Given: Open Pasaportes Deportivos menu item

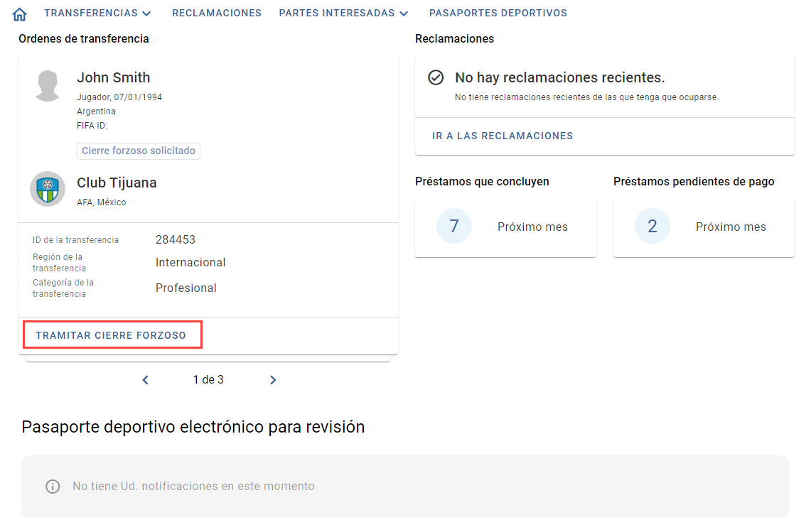Looking at the screenshot, I should [498, 13].
